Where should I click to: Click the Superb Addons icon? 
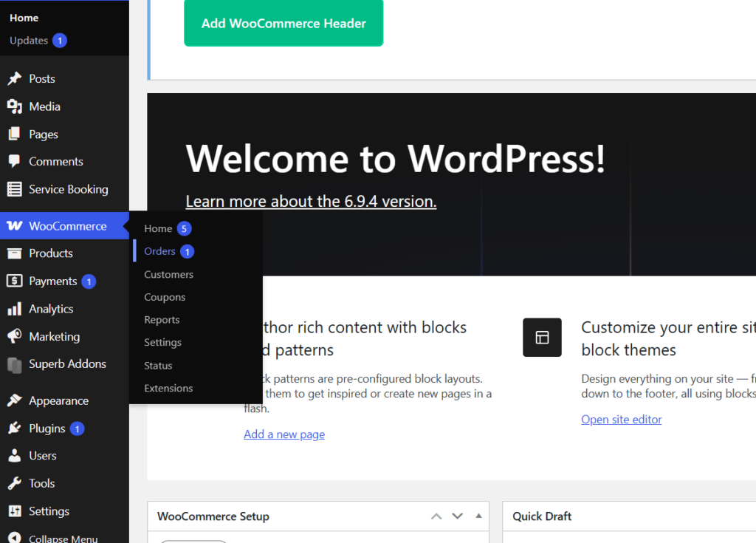pyautogui.click(x=15, y=364)
